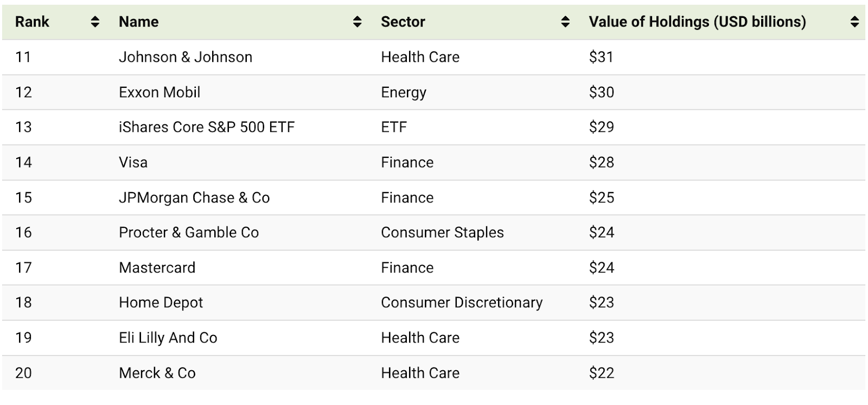
Task: Click the $31 holdings value cell
Action: (601, 57)
